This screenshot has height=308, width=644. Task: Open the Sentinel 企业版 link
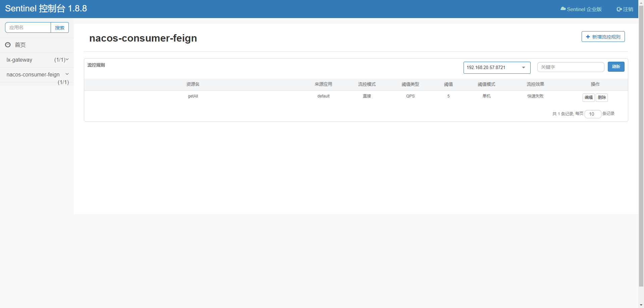[581, 9]
